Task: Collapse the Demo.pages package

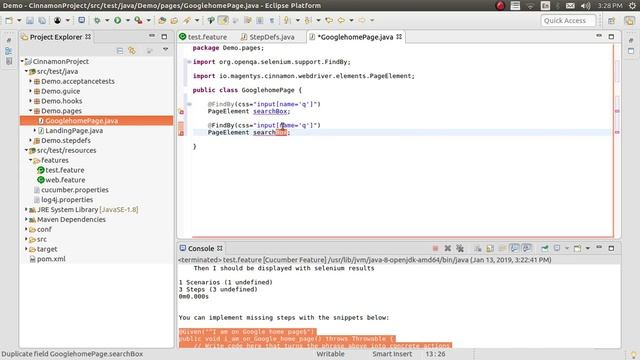Action: coord(31,111)
